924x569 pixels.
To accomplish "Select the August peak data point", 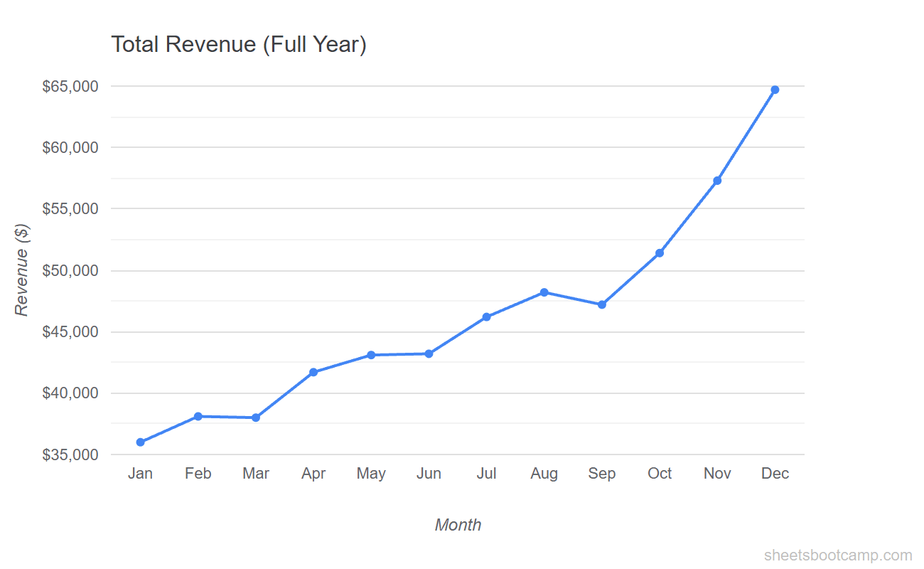I will [544, 292].
